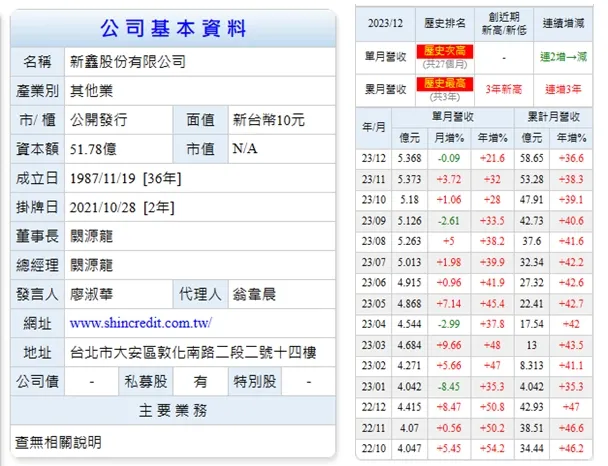Select cumulative revenue 58.65
Screen dimensions: 608x466
(x=532, y=158)
